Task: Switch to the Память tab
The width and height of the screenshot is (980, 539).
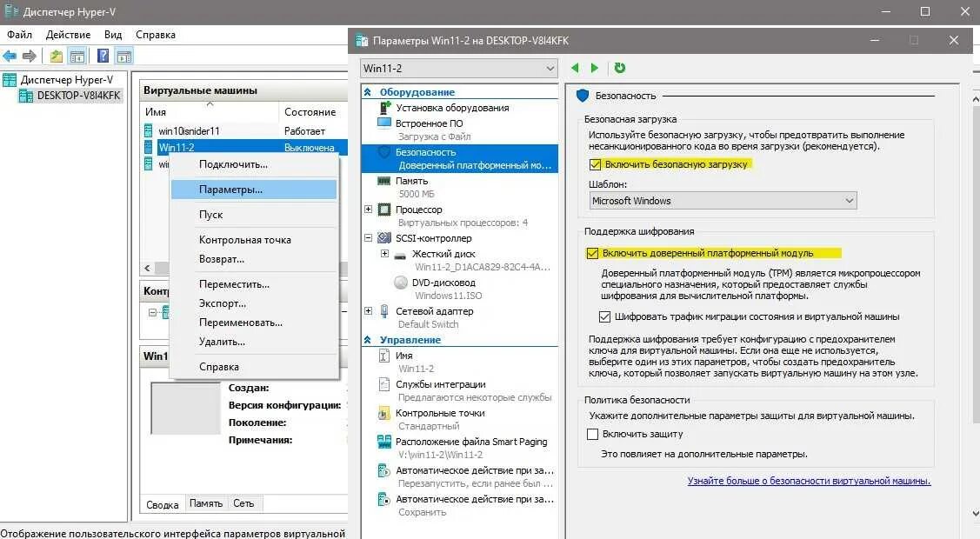Action: pyautogui.click(x=205, y=502)
